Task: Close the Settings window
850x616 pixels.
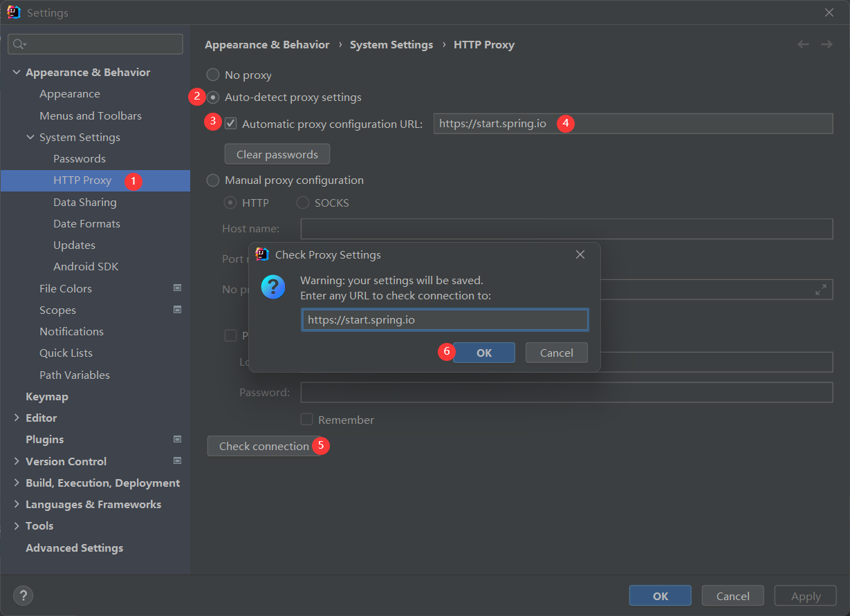Action: 829,12
